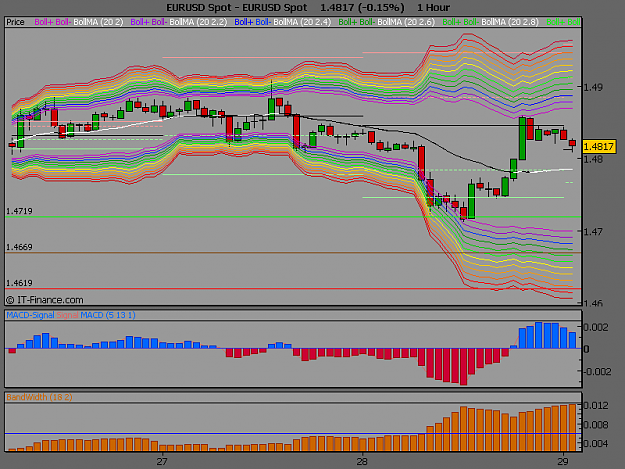The height and width of the screenshot is (469, 625).
Task: Click the 1.4619 level label
Action: [19, 283]
